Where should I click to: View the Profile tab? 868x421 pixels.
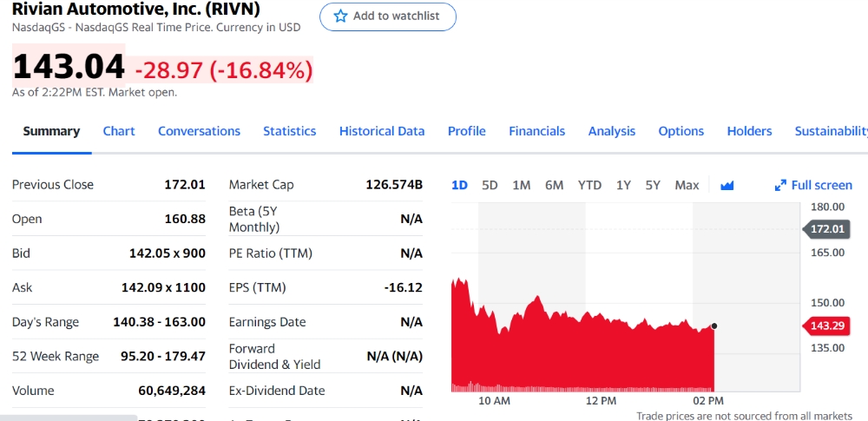[467, 131]
